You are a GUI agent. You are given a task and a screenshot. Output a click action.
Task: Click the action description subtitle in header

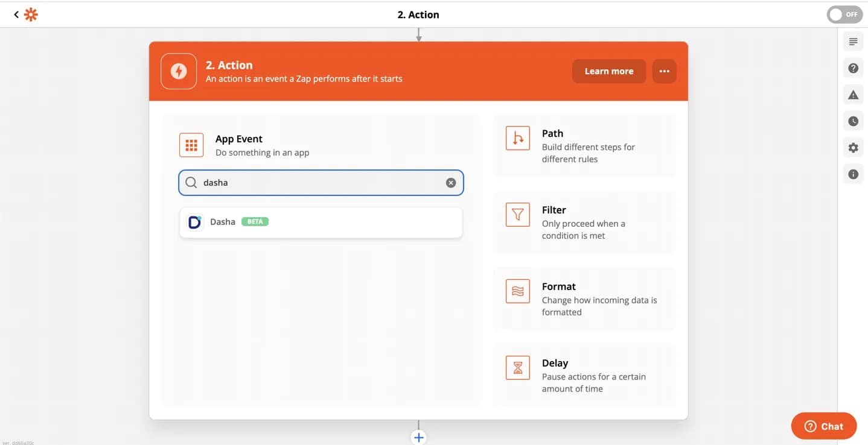304,78
